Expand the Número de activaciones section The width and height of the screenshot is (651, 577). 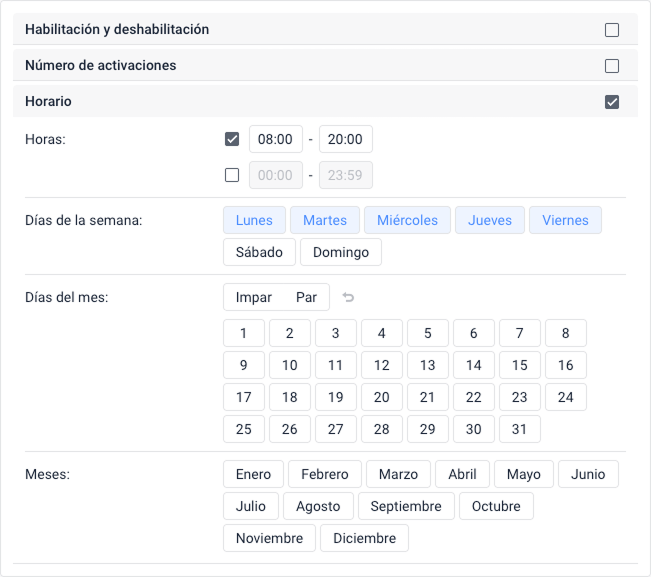(100, 66)
